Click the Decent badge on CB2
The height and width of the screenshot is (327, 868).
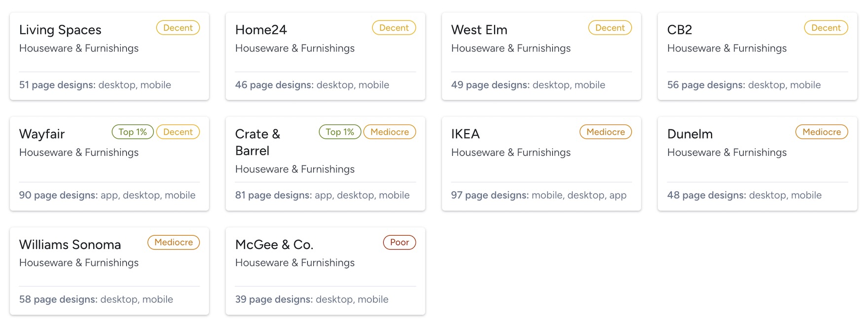click(826, 28)
